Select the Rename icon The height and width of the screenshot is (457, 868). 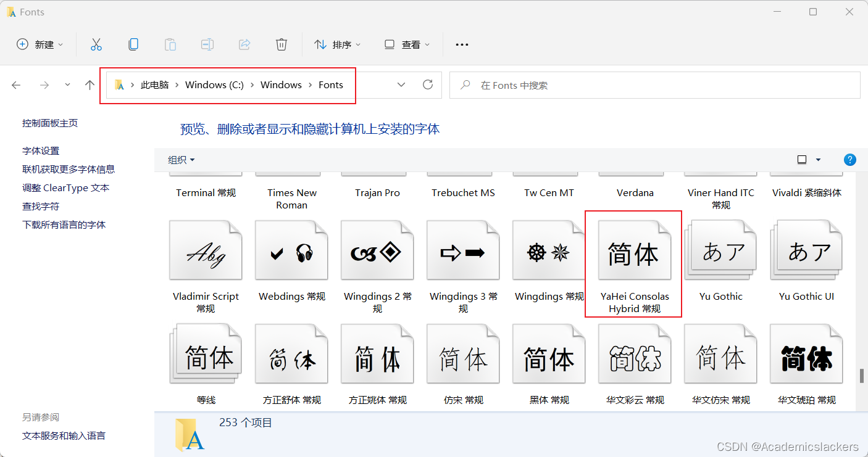(x=207, y=44)
